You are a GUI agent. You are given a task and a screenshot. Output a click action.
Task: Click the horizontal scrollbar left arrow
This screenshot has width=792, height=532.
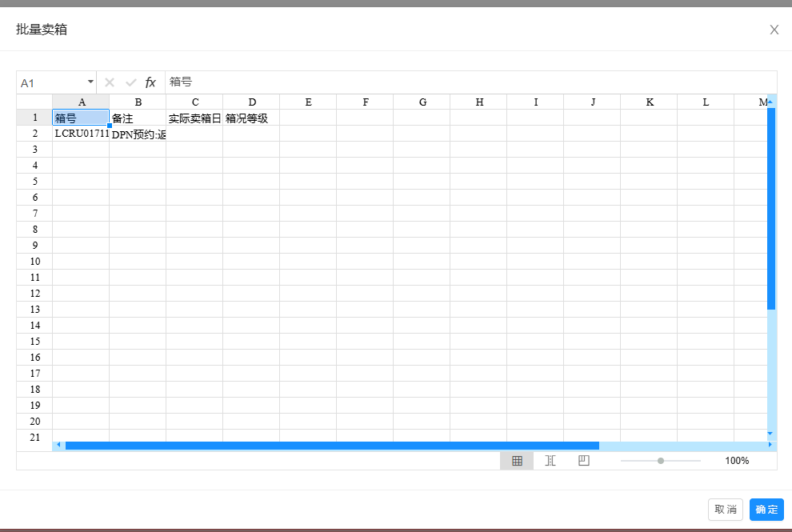[58, 445]
